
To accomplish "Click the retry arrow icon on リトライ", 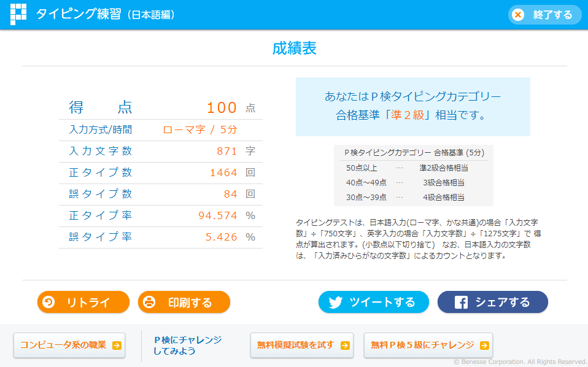I will click(x=48, y=302).
